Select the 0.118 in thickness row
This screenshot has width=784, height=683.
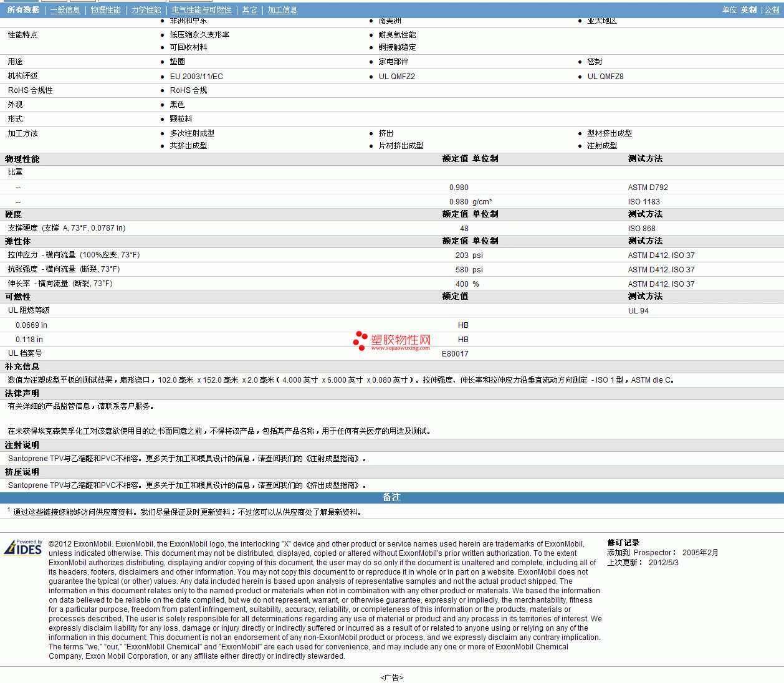tap(29, 340)
